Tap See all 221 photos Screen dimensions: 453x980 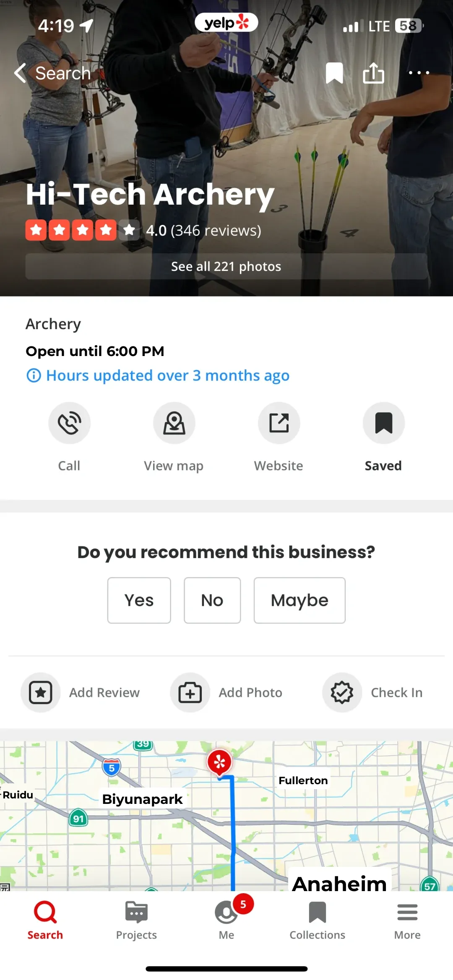[226, 266]
